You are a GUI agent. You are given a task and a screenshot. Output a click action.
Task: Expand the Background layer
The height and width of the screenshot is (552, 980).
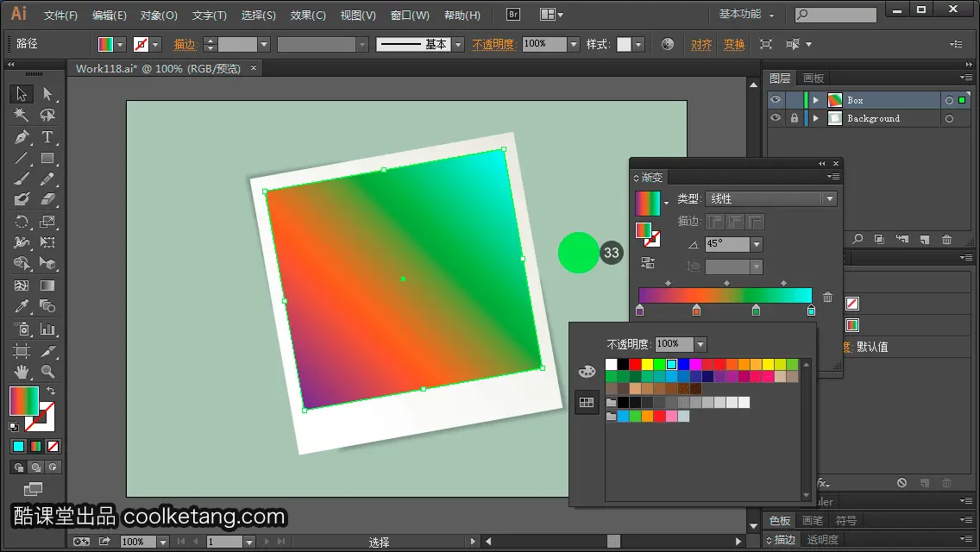pyautogui.click(x=815, y=118)
